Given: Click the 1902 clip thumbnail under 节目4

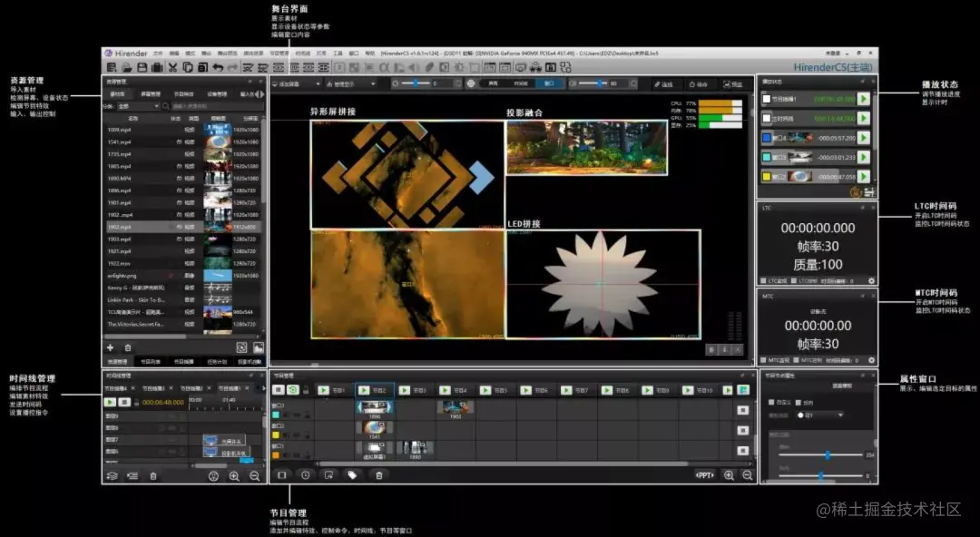Looking at the screenshot, I should (x=455, y=408).
